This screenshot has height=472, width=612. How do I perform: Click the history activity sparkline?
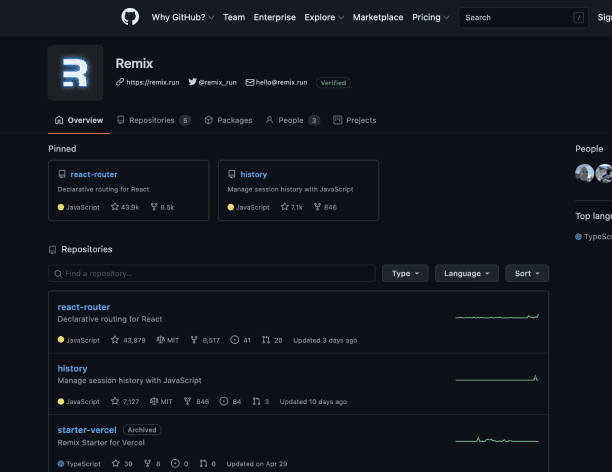497,378
